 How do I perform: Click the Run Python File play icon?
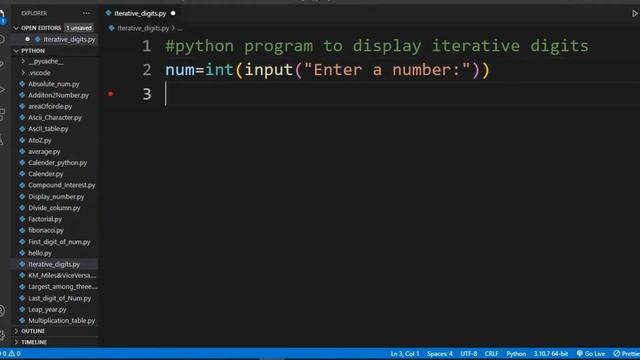[635, 13]
